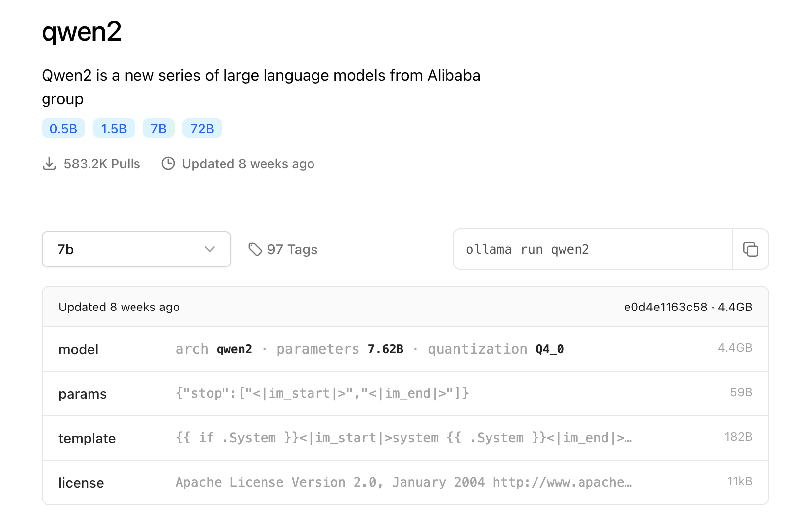Select the 0.5B size tag

tap(63, 129)
